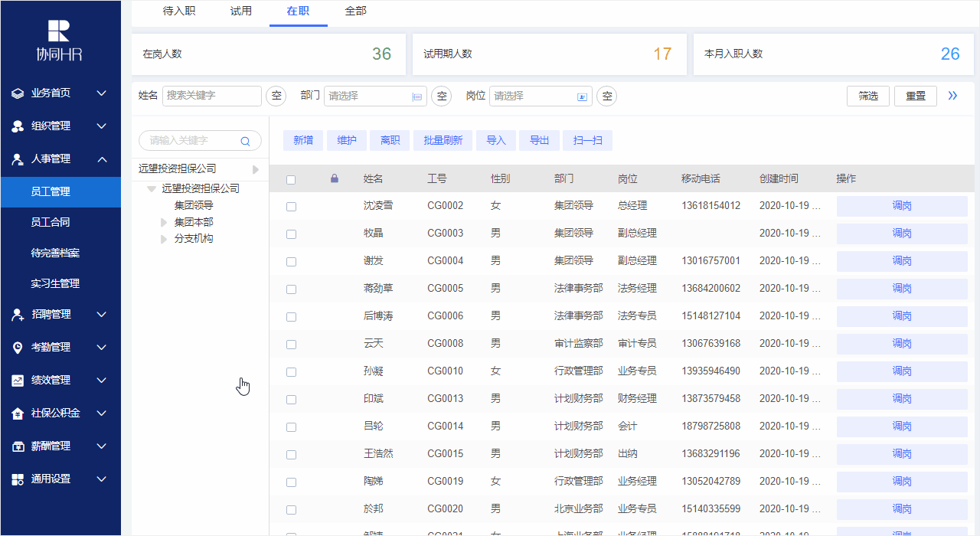Collapse the 人事管理 menu chevron

101,159
